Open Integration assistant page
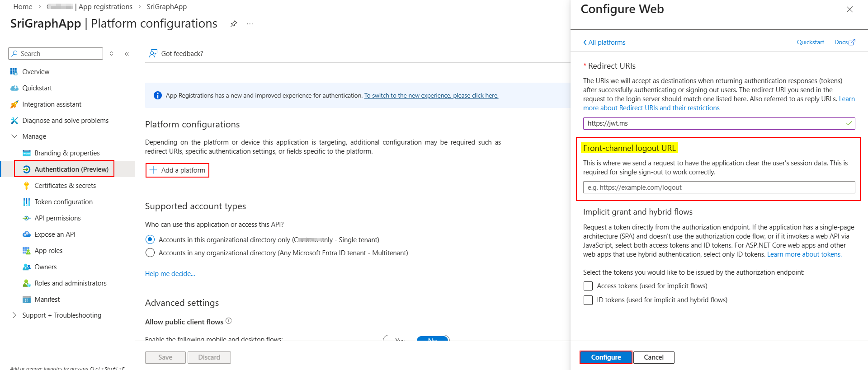The width and height of the screenshot is (868, 370). click(x=52, y=104)
